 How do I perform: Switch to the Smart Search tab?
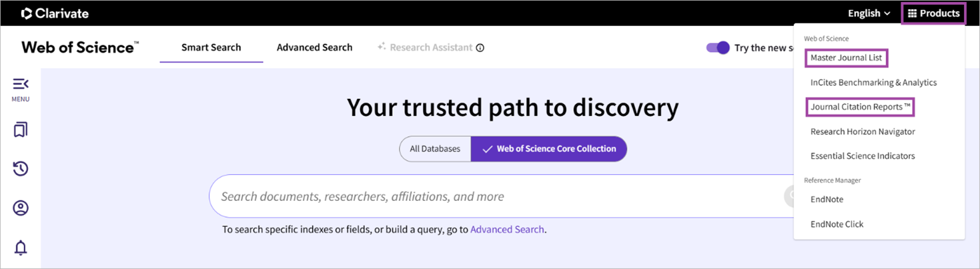click(x=211, y=47)
